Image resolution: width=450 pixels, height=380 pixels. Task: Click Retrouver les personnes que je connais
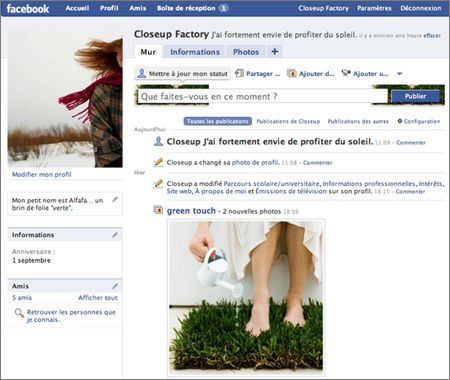[x=71, y=316]
